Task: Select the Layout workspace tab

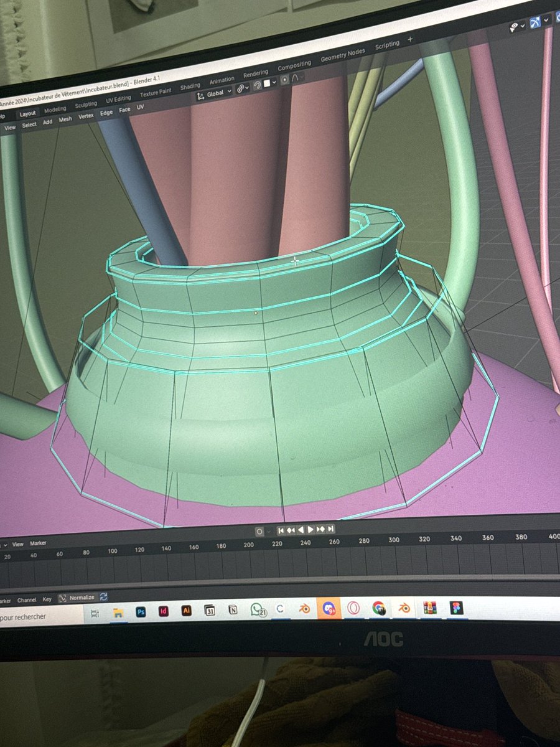Action: coord(27,114)
